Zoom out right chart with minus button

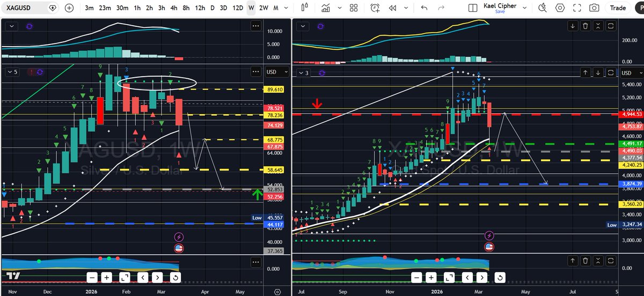coord(416,277)
